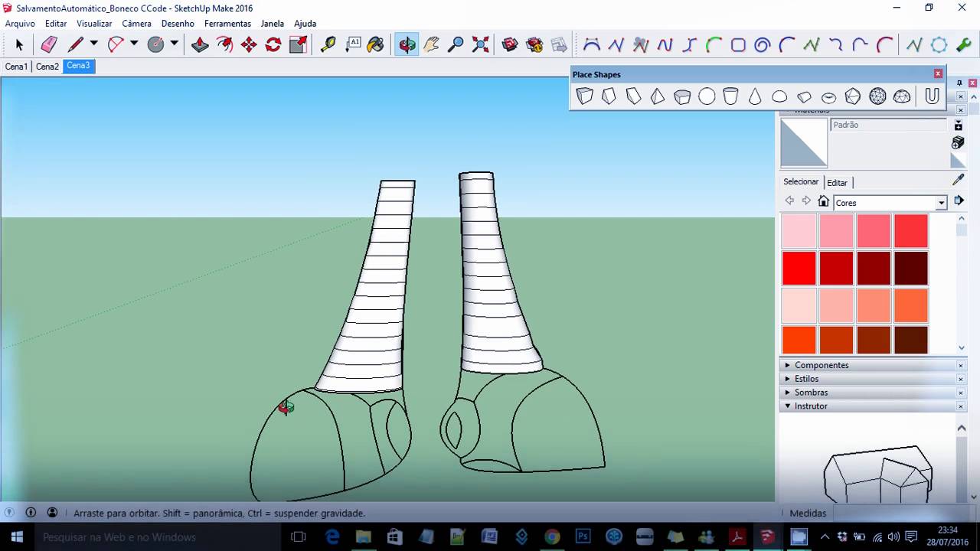
Task: Pick the orange color swatch
Action: [911, 306]
